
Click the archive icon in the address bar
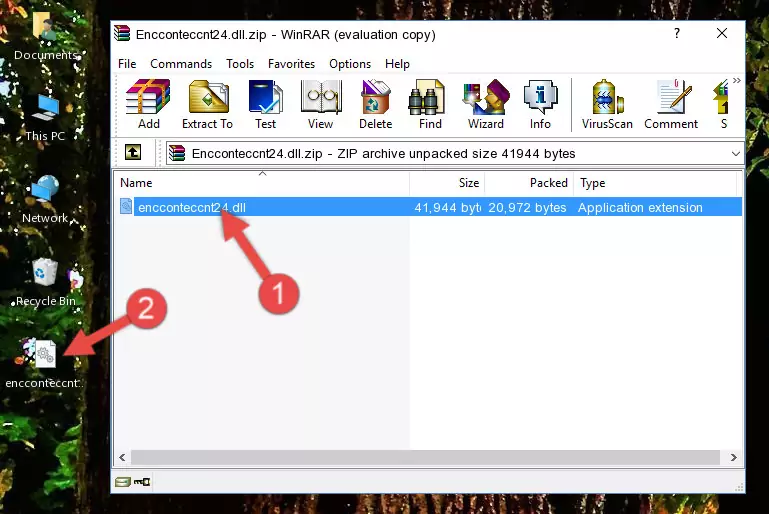177,153
